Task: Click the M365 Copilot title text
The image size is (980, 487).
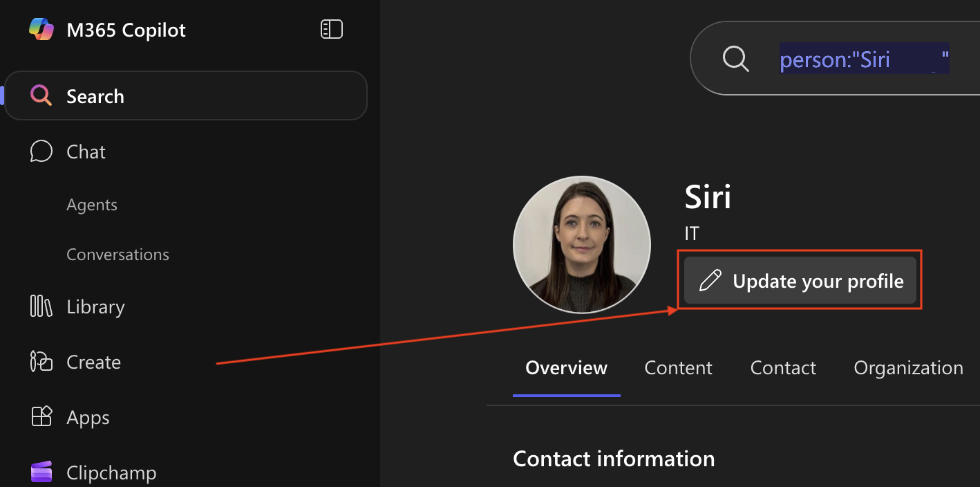Action: pos(126,30)
